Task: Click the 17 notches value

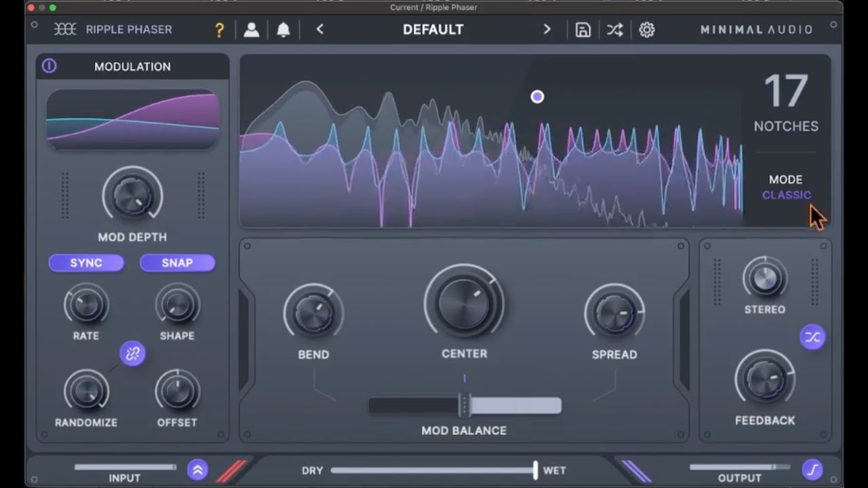Action: click(x=786, y=91)
